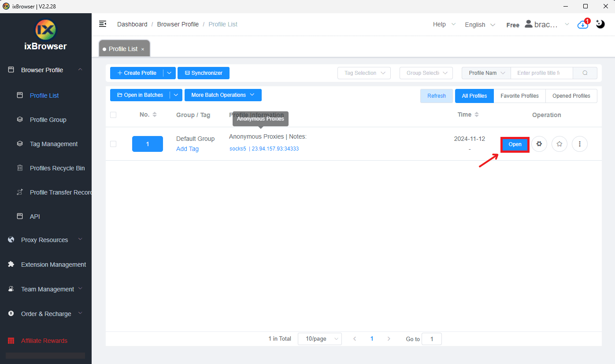The height and width of the screenshot is (364, 615).
Task: Switch to Favorite Profiles filter
Action: point(519,96)
